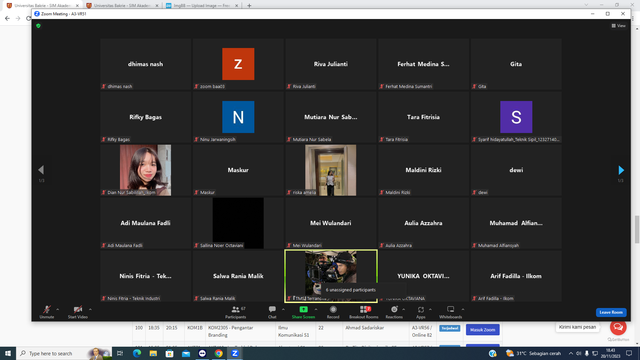
Task: Click Salina Noer Octaviani's black tile
Action: pos(238,223)
